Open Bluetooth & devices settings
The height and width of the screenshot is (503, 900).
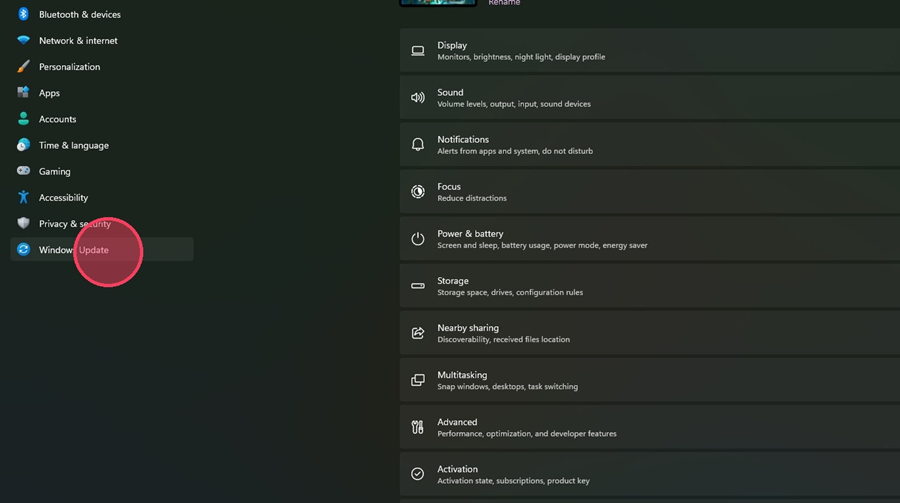pyautogui.click(x=102, y=14)
